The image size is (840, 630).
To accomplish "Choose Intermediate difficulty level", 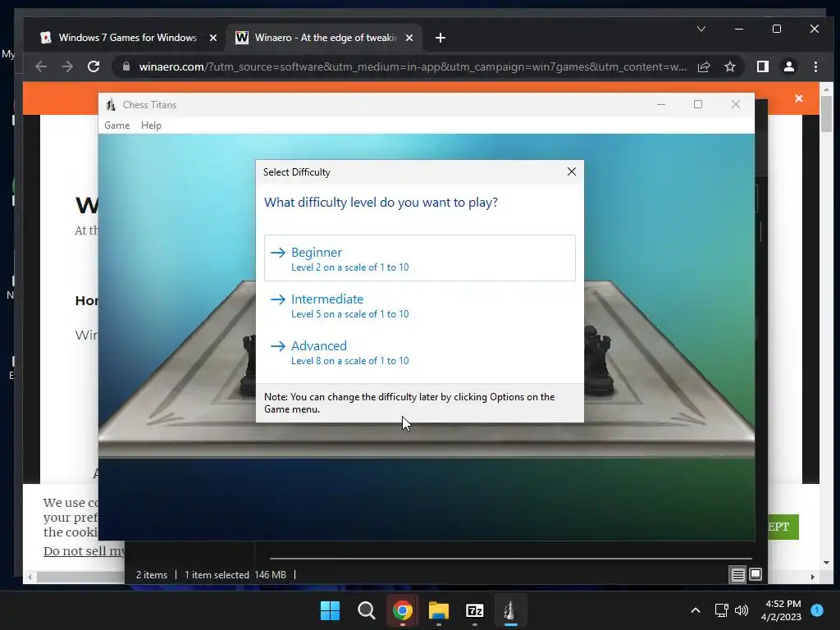I will (419, 305).
